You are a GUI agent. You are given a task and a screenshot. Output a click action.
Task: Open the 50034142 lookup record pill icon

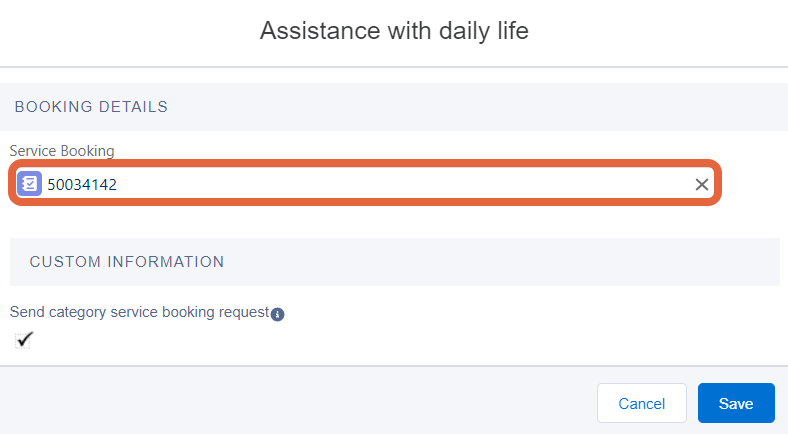tap(30, 184)
